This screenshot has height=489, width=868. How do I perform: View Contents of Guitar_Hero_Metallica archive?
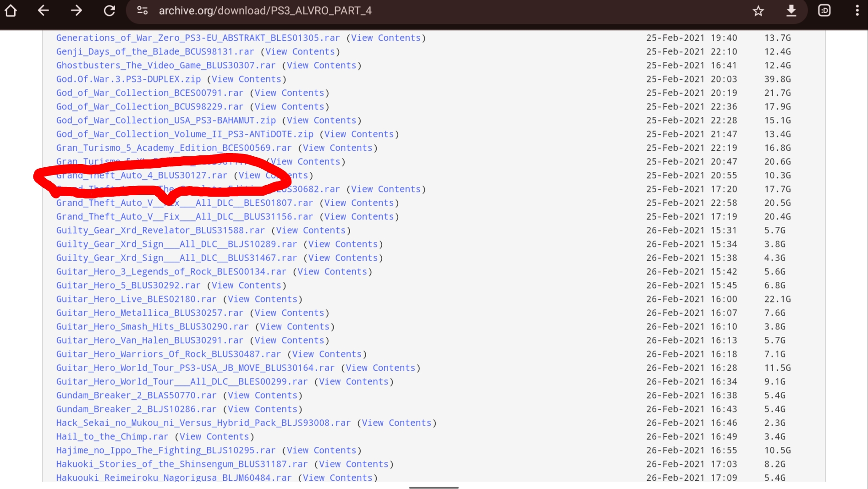(x=290, y=313)
